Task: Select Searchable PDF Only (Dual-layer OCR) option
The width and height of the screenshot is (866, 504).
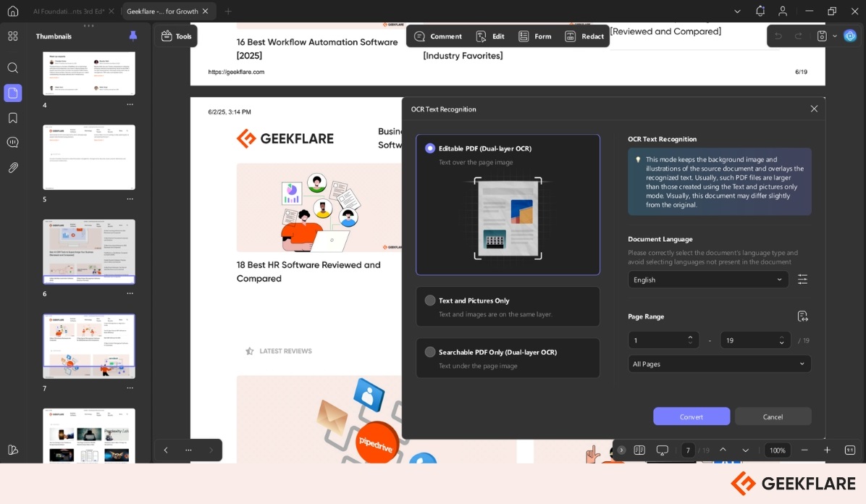Action: coord(508,358)
